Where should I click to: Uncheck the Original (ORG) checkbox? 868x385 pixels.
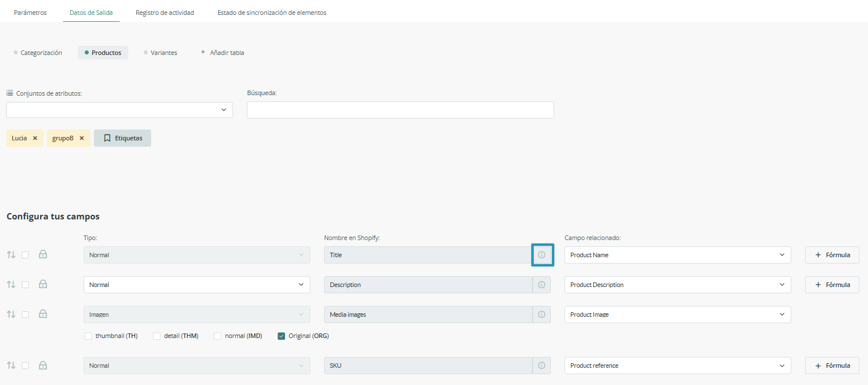[x=281, y=336]
